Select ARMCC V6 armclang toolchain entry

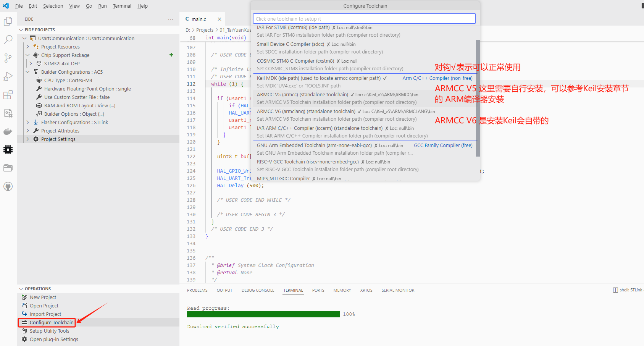pyautogui.click(x=365, y=115)
